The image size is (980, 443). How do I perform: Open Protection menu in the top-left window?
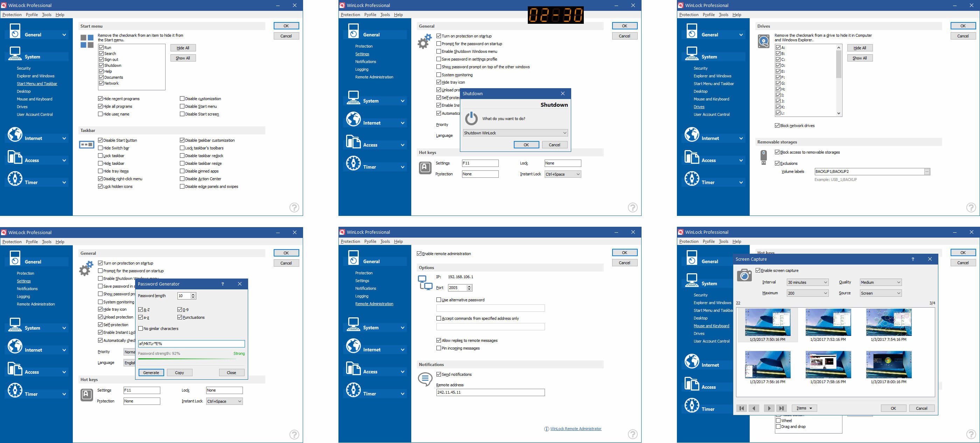[12, 14]
